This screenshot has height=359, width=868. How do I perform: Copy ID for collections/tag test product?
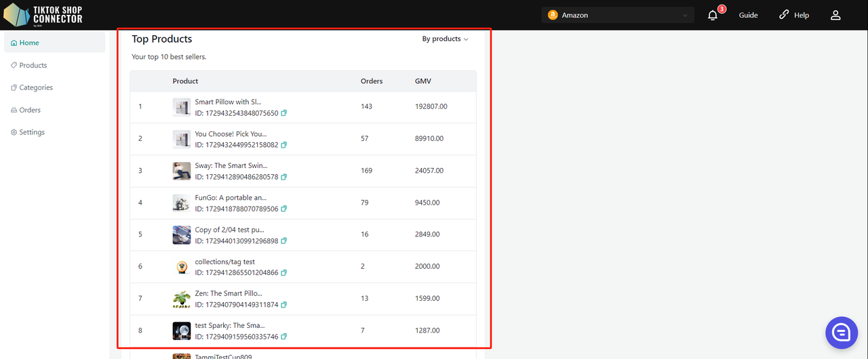point(284,273)
